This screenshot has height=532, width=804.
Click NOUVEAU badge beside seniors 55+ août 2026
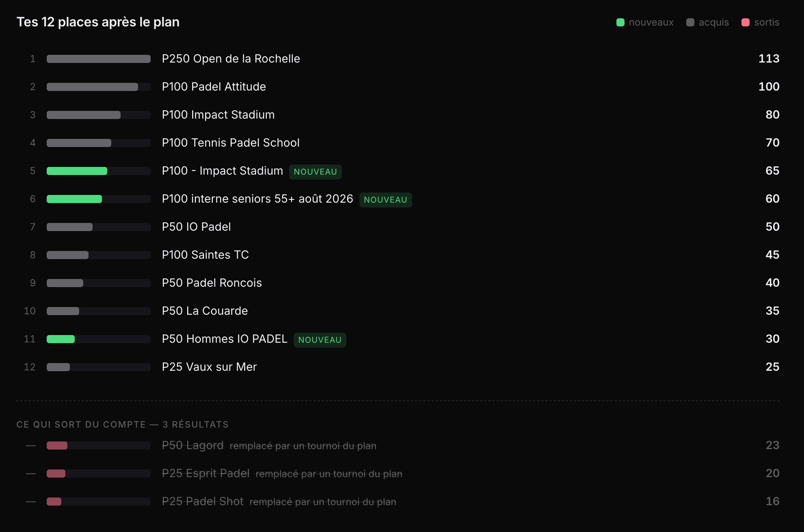click(x=385, y=199)
